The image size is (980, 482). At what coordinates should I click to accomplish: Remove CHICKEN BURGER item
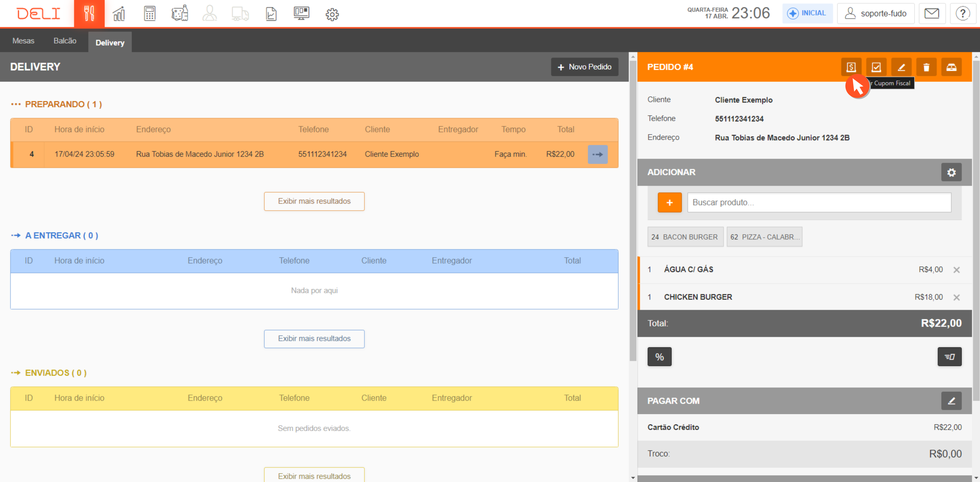(x=956, y=298)
